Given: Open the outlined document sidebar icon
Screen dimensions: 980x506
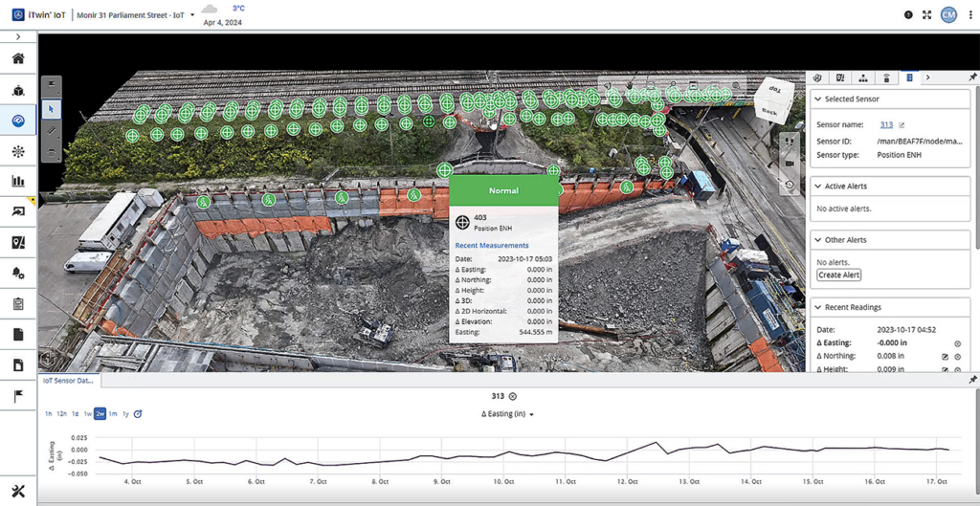Looking at the screenshot, I should pos(18,364).
